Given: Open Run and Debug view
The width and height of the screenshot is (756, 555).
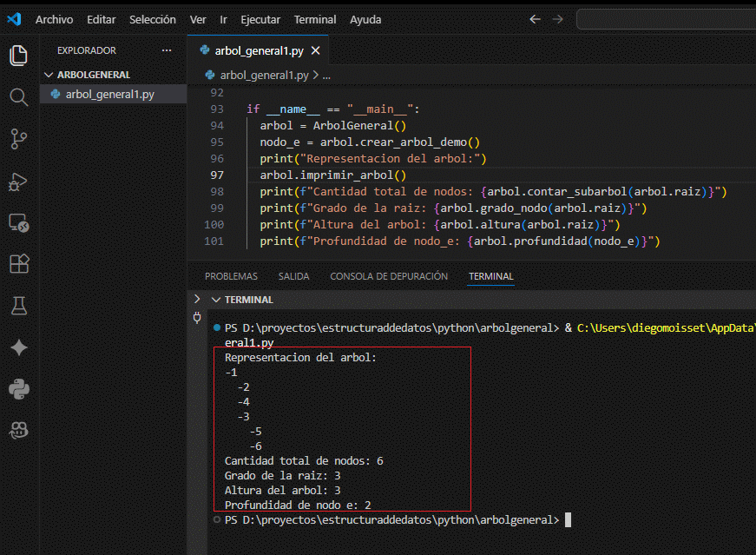Looking at the screenshot, I should pos(18,181).
